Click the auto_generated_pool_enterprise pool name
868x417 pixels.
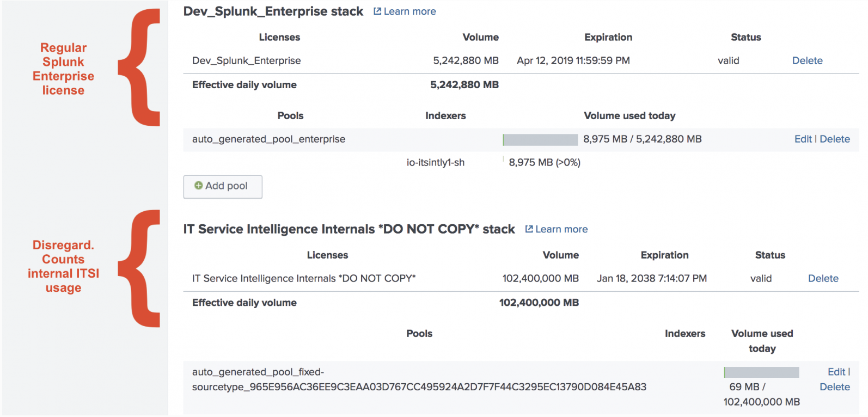[268, 139]
